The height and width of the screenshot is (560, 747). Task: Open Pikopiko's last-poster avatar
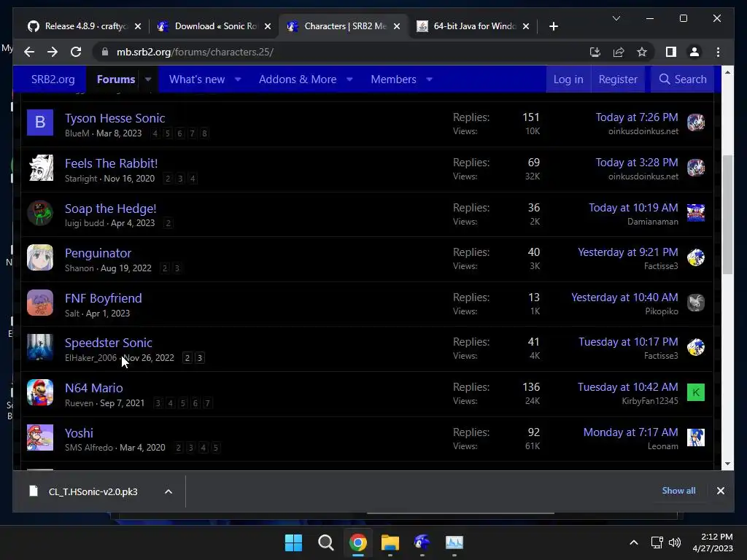click(695, 303)
